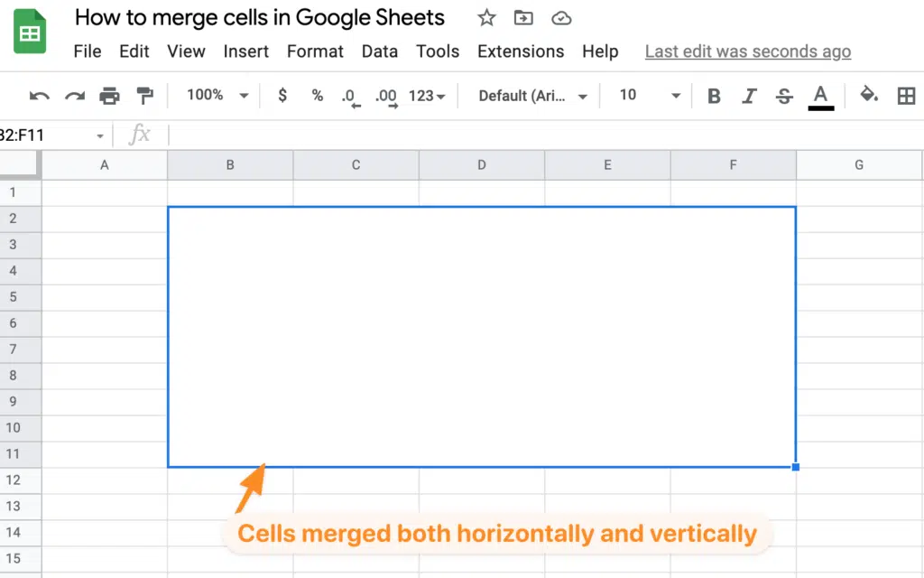This screenshot has width=924, height=578.
Task: Click the Last edit was seconds ago link
Action: tap(747, 51)
